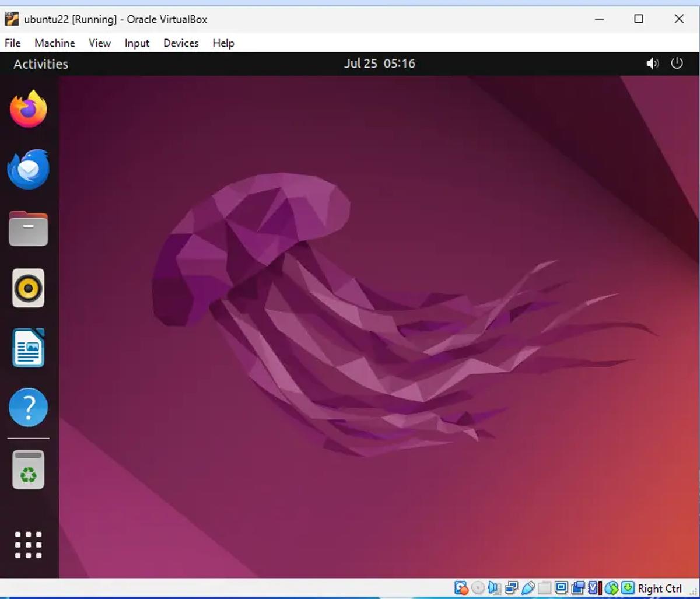Open Ubuntu Help question-mark icon
This screenshot has height=599, width=700.
click(x=28, y=407)
